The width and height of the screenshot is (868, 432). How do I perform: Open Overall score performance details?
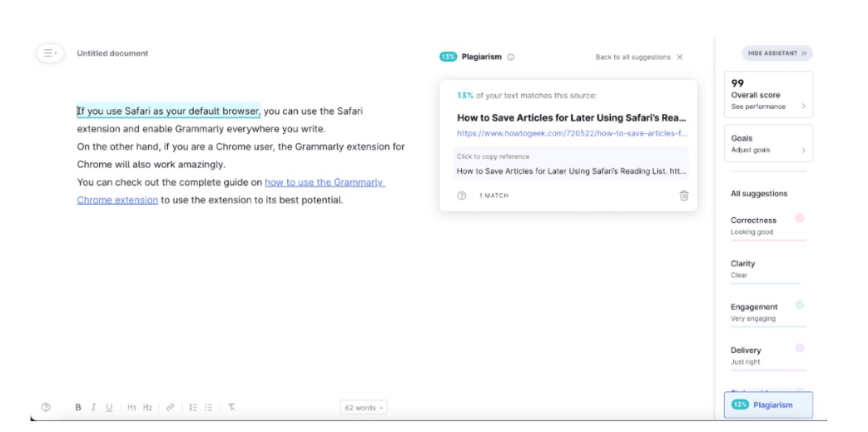[x=767, y=95]
